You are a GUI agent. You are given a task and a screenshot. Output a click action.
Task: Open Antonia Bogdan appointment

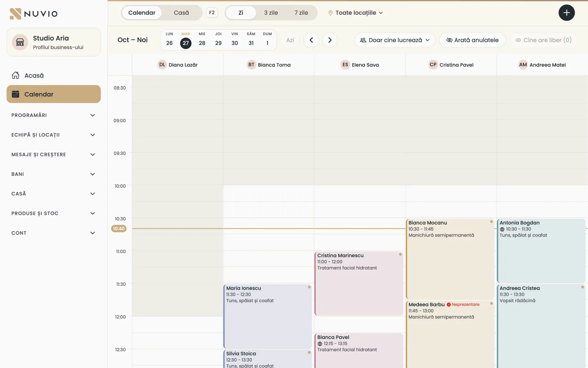[541, 251]
